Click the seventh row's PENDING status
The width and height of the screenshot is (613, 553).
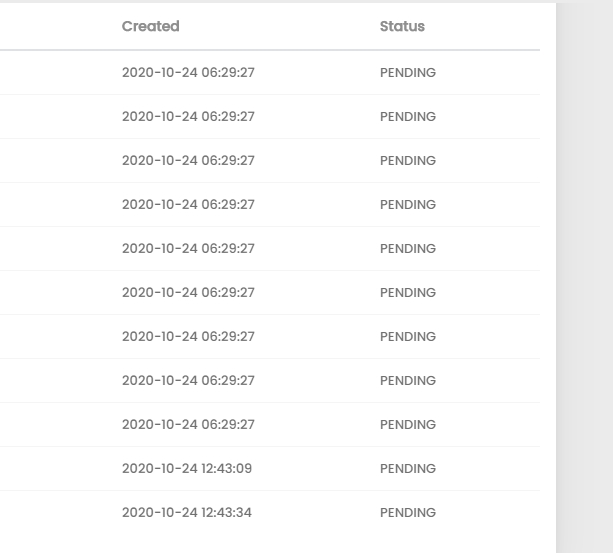coord(408,336)
